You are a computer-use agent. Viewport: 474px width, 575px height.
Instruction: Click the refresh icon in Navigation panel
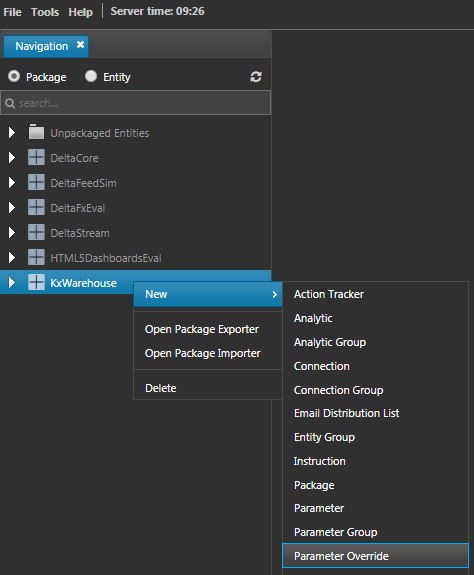click(x=256, y=77)
